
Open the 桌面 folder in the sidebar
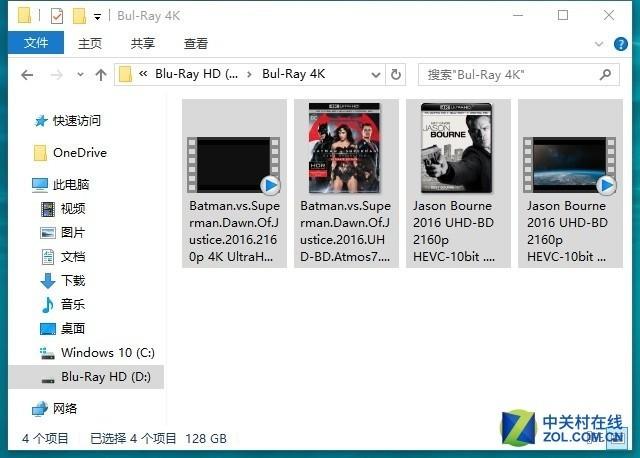coord(73,328)
